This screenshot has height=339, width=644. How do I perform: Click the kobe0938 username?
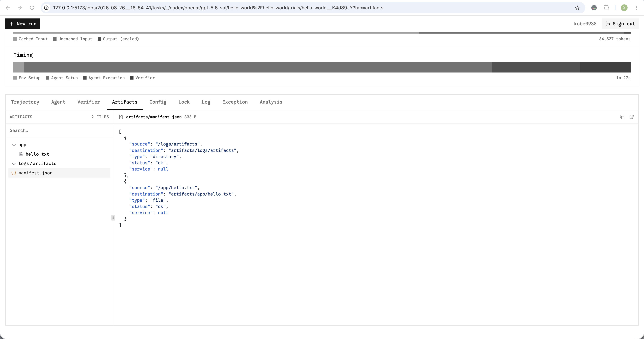(585, 24)
